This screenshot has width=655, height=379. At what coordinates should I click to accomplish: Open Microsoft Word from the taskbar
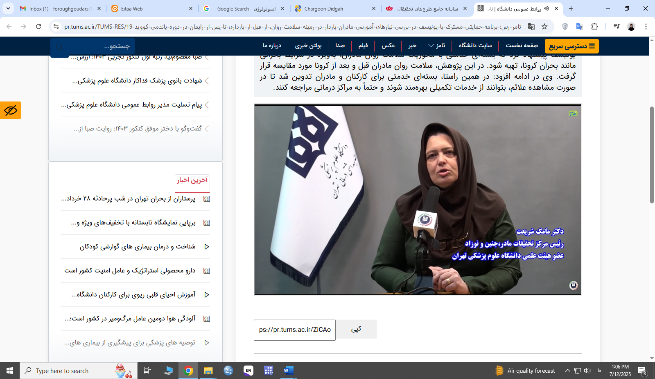289,370
